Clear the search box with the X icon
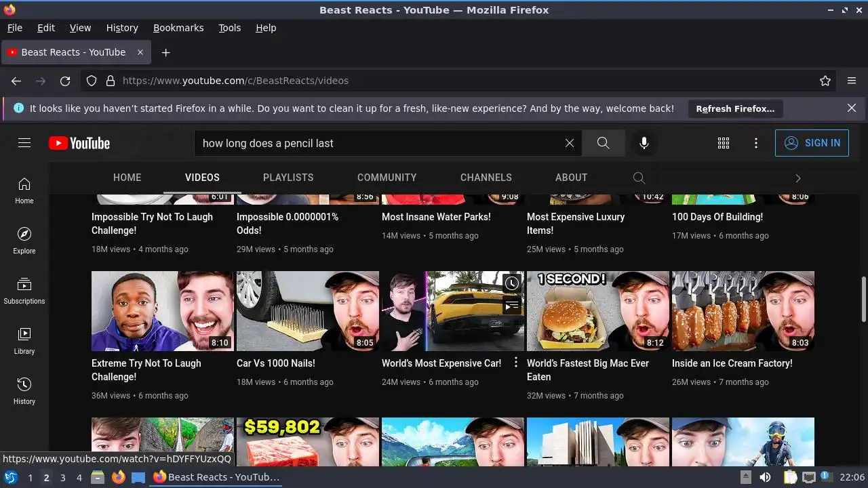 point(570,143)
